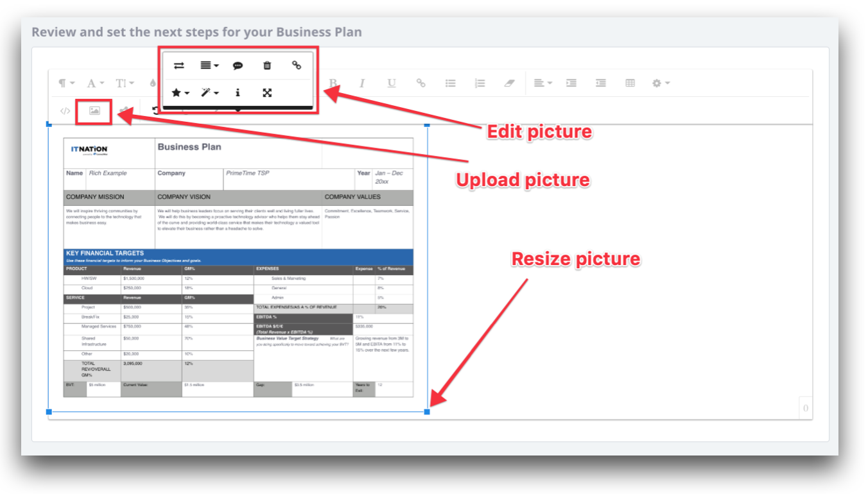Click the Replace image icon in popup
This screenshot has height=494, width=868.
[179, 65]
